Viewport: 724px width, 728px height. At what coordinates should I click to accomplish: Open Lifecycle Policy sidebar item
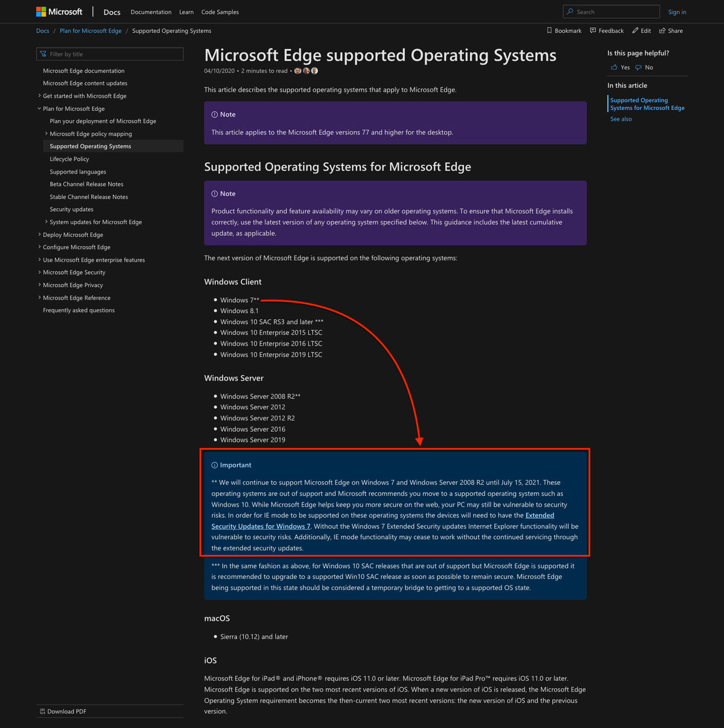[69, 159]
